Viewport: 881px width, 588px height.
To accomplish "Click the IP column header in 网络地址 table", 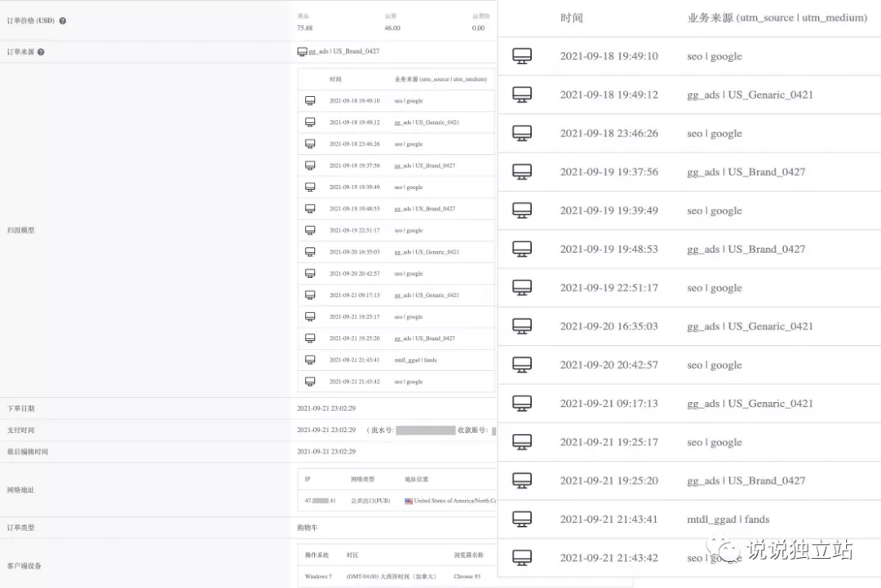I will [308, 480].
